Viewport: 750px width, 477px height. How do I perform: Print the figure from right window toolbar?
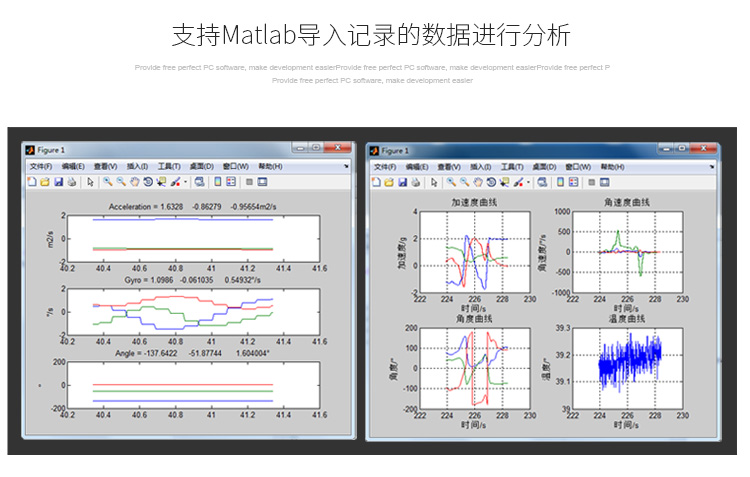(415, 182)
